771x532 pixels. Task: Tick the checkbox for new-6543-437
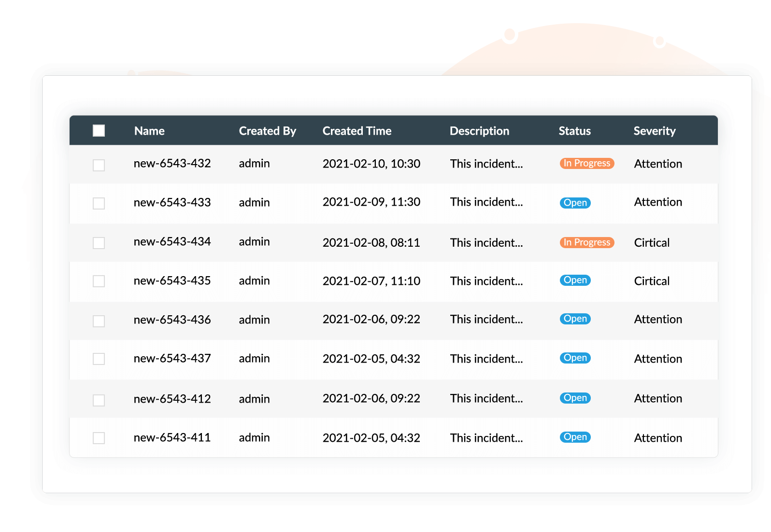click(99, 359)
